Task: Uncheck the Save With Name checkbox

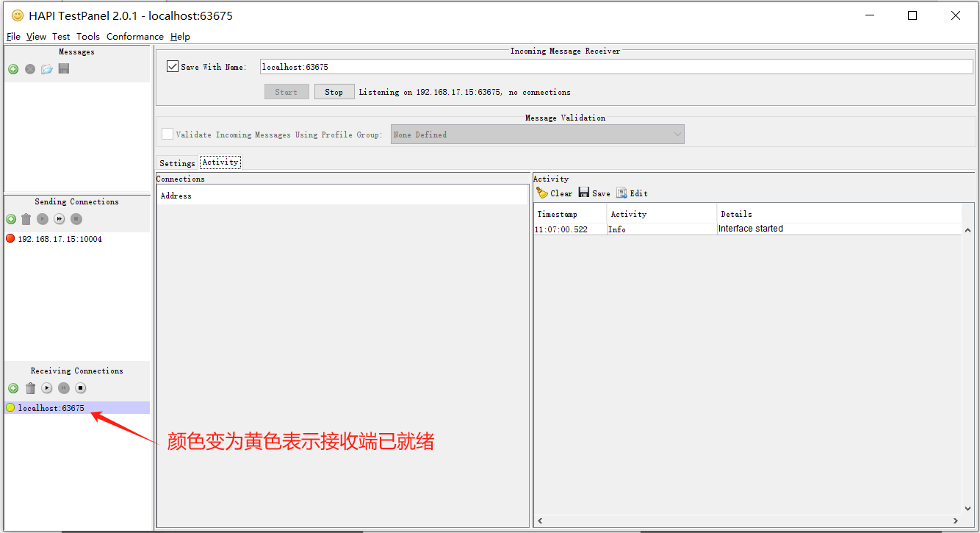Action: (x=173, y=67)
